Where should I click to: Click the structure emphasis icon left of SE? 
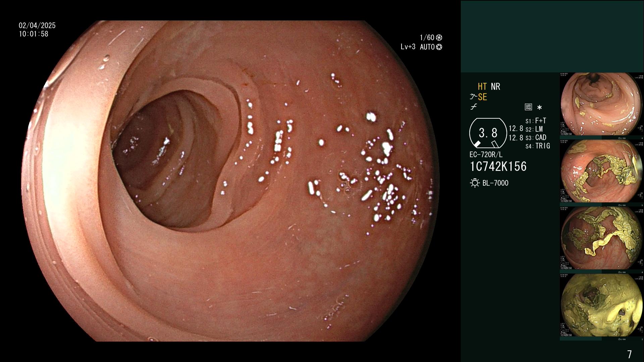(473, 97)
